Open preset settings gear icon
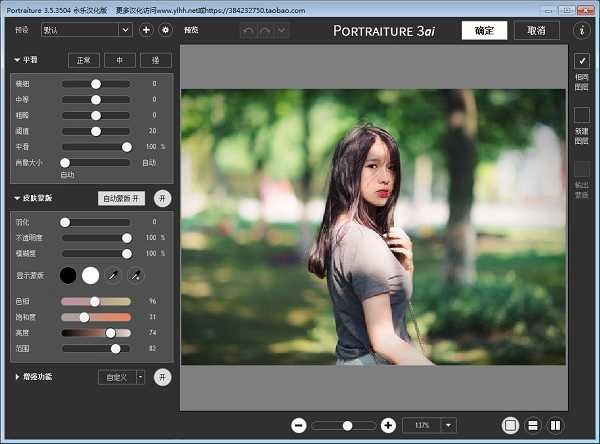 [165, 30]
